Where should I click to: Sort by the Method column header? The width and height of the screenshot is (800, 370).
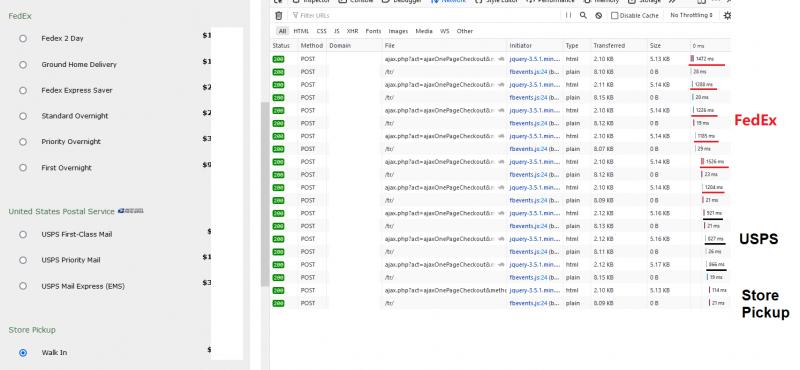click(x=312, y=46)
